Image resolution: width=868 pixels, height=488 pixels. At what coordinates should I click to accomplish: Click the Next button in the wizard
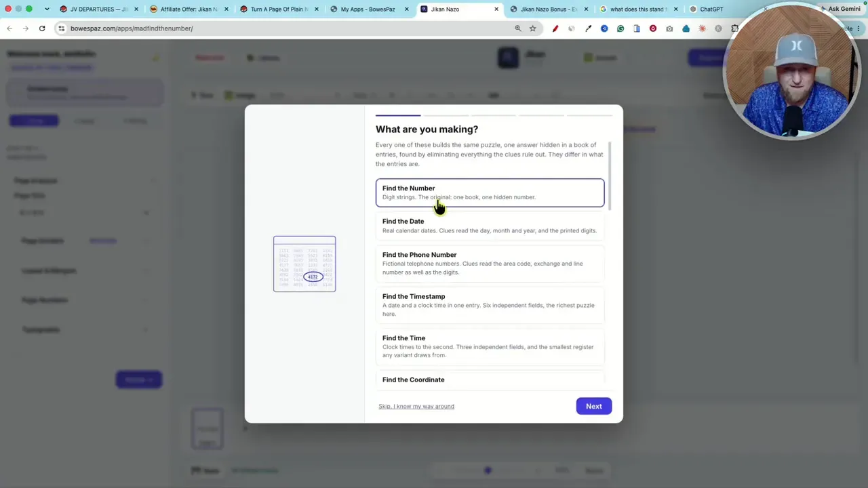coord(594,406)
